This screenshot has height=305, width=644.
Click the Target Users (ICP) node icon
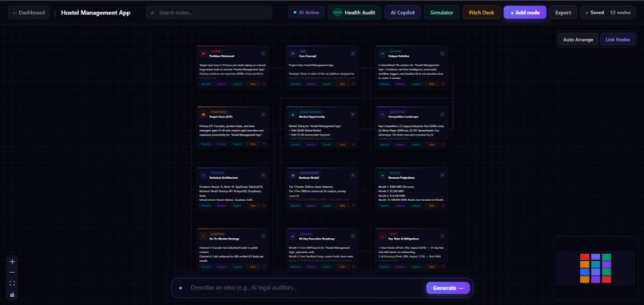203,114
